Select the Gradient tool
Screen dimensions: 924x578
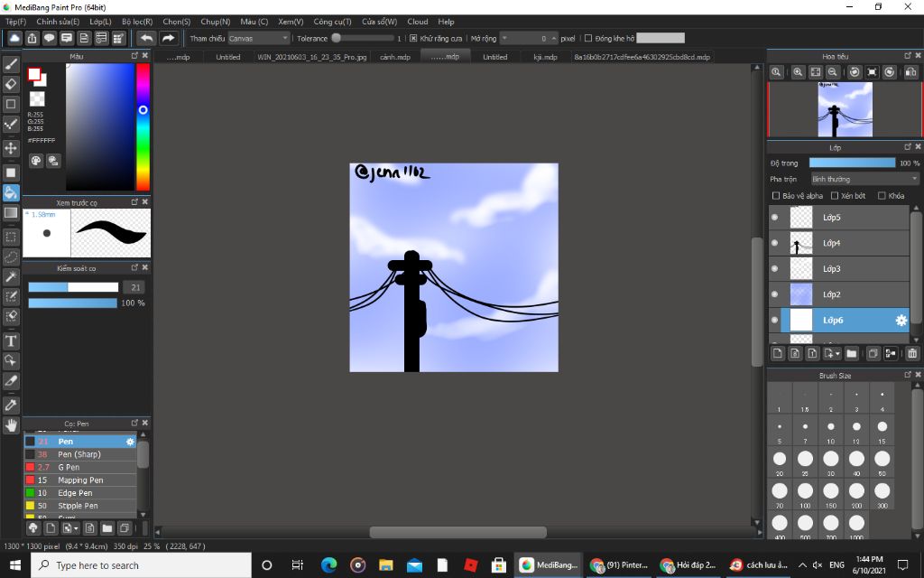tap(11, 212)
